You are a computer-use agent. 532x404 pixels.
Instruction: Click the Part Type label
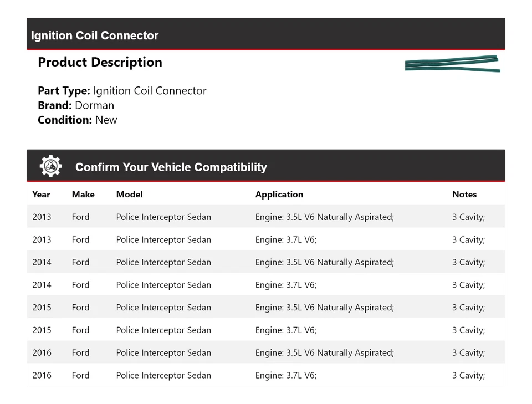click(64, 91)
